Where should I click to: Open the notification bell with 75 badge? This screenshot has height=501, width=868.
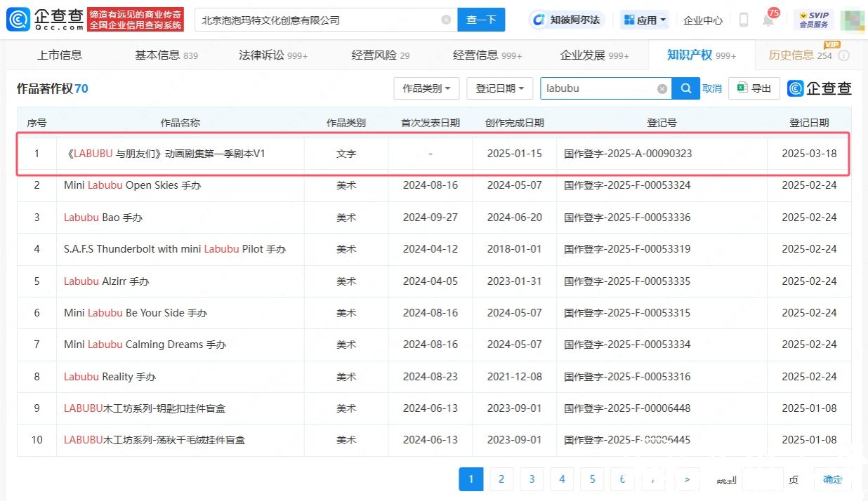pos(769,20)
